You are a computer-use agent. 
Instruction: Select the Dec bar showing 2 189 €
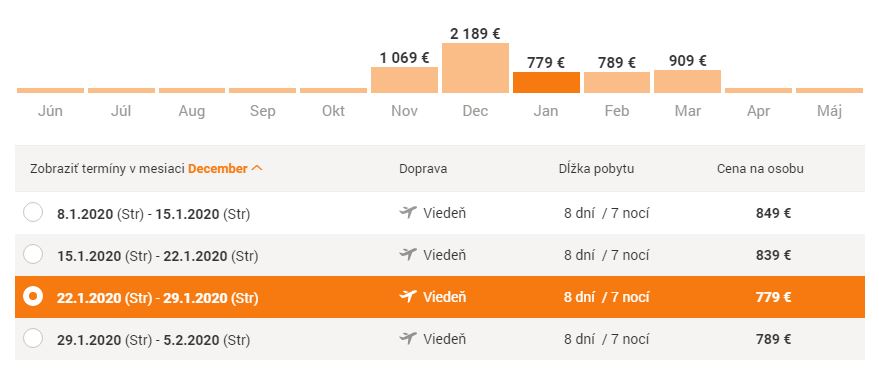click(475, 68)
